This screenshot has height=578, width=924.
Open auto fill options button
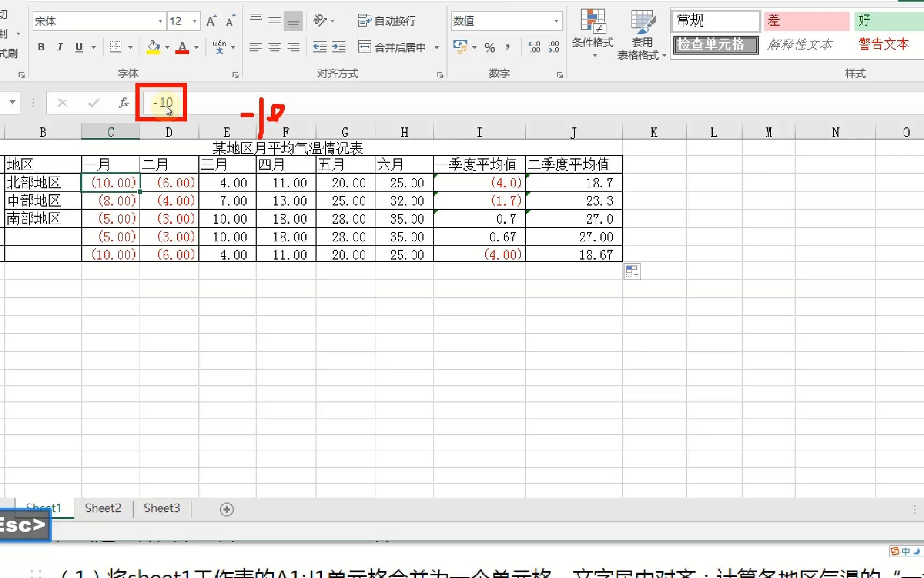(x=632, y=271)
